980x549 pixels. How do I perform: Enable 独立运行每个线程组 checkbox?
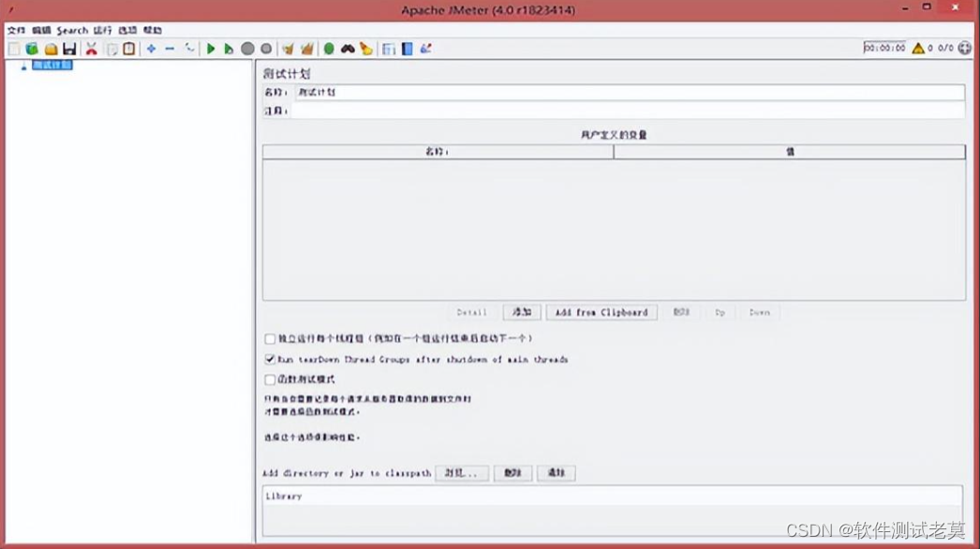(270, 339)
